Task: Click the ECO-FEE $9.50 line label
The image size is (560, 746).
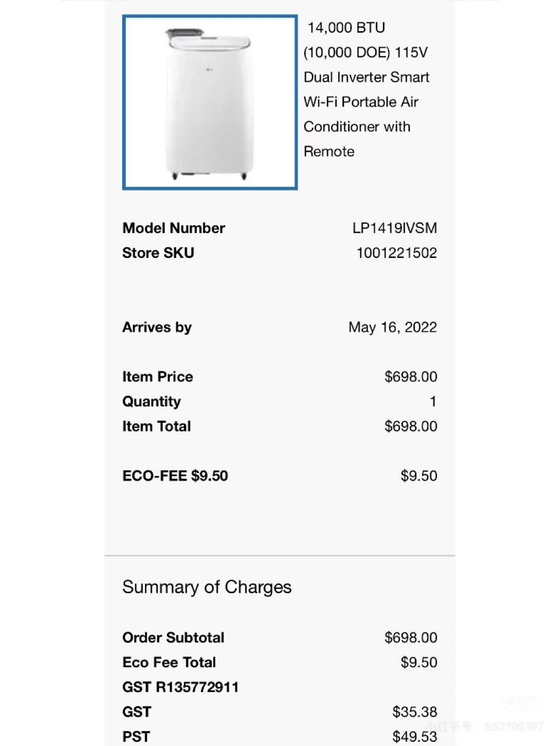Action: (x=175, y=476)
